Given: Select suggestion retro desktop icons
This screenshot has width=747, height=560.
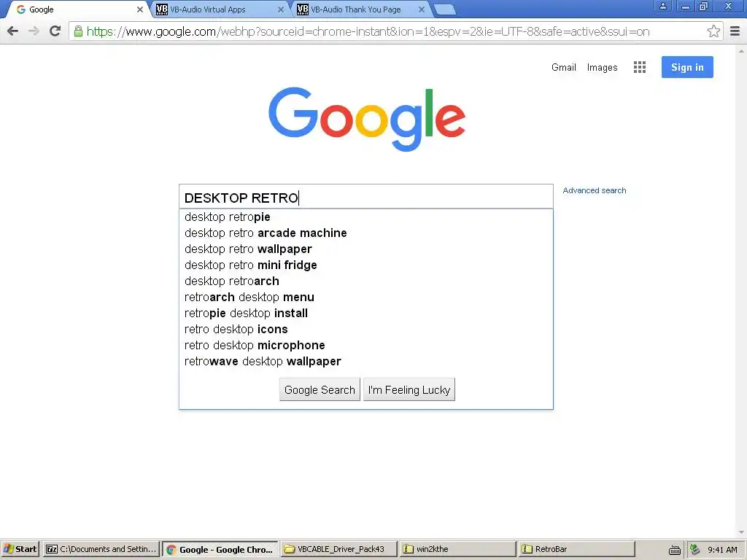Looking at the screenshot, I should point(366,329).
